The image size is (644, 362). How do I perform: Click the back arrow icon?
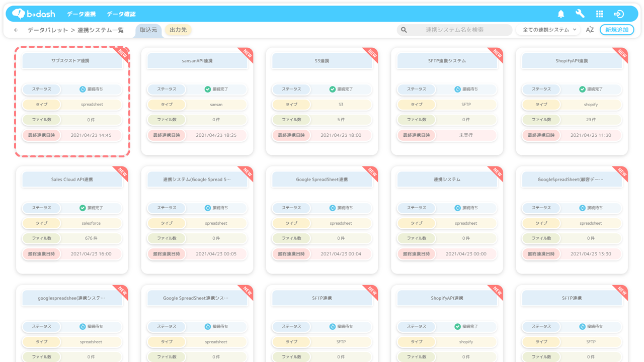[x=16, y=30]
